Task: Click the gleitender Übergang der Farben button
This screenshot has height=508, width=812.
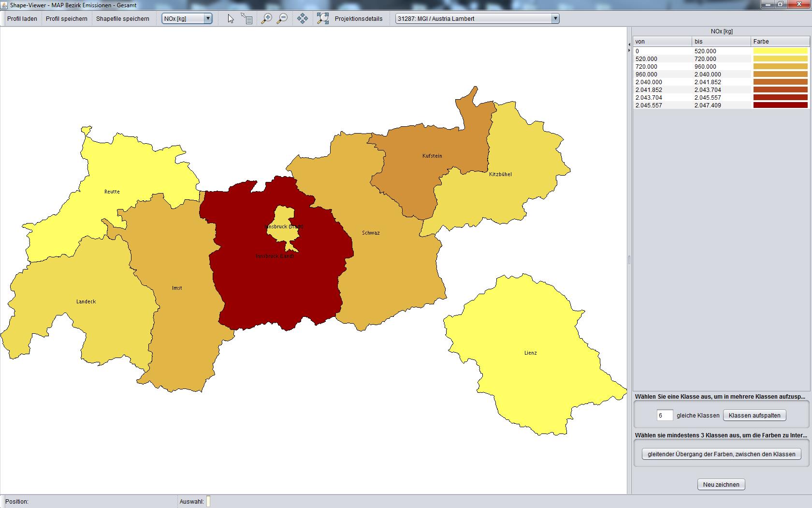Action: (721, 454)
